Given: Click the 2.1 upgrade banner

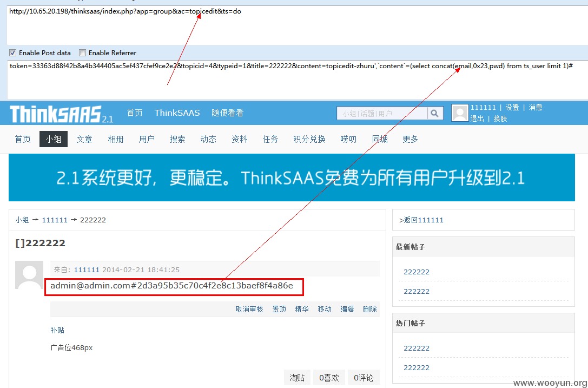Looking at the screenshot, I should tap(292, 177).
